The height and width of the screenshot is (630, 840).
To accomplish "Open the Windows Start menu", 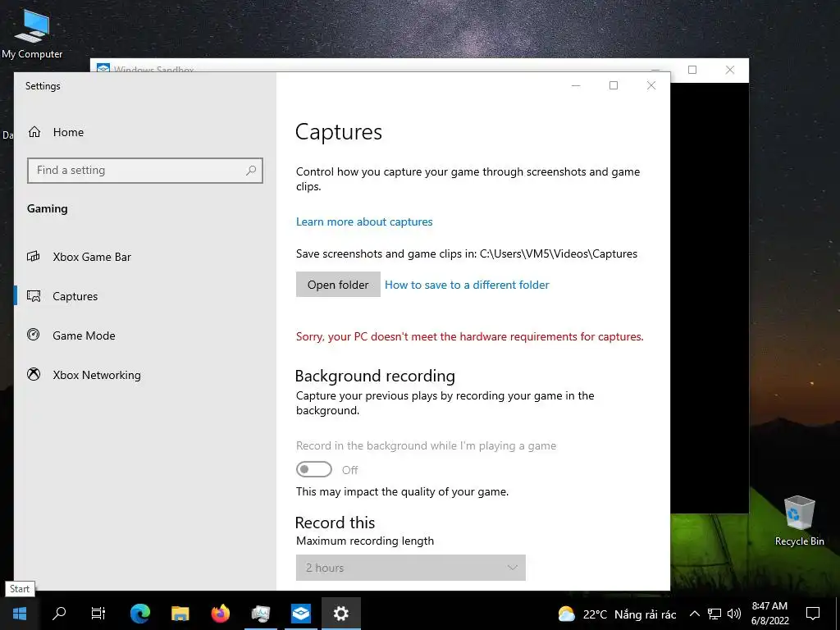I will 20,614.
